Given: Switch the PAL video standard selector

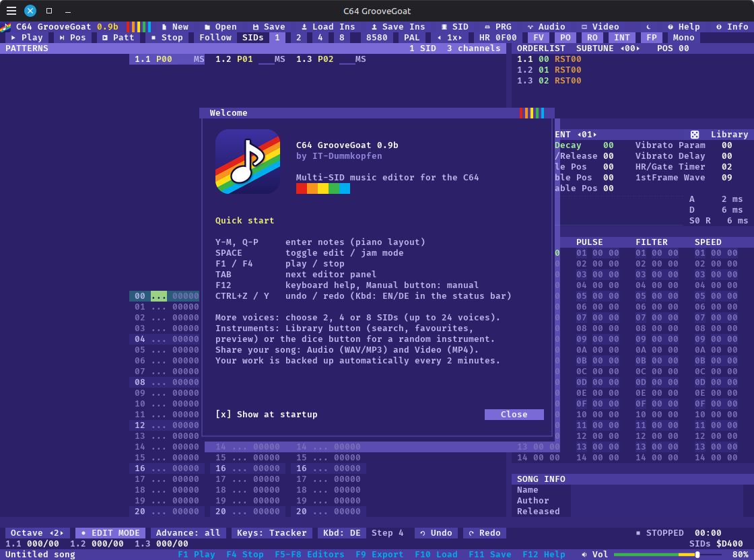Looking at the screenshot, I should coord(411,38).
